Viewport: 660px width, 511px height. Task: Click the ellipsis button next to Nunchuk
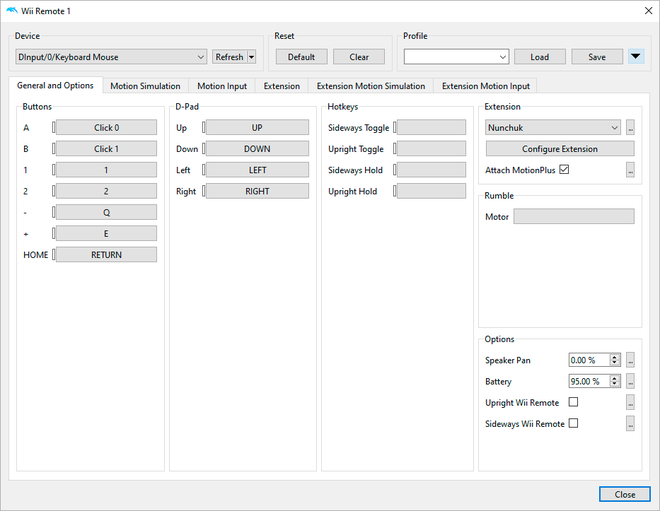pyautogui.click(x=630, y=128)
